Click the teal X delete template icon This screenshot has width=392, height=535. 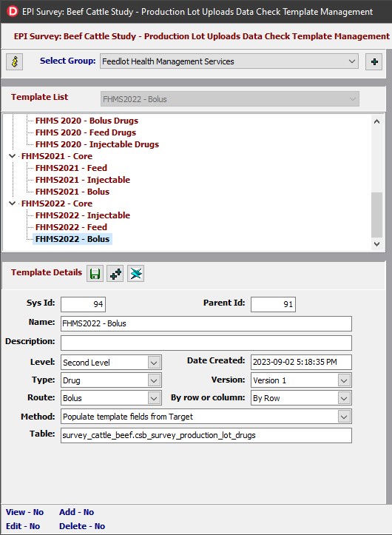[x=136, y=274]
